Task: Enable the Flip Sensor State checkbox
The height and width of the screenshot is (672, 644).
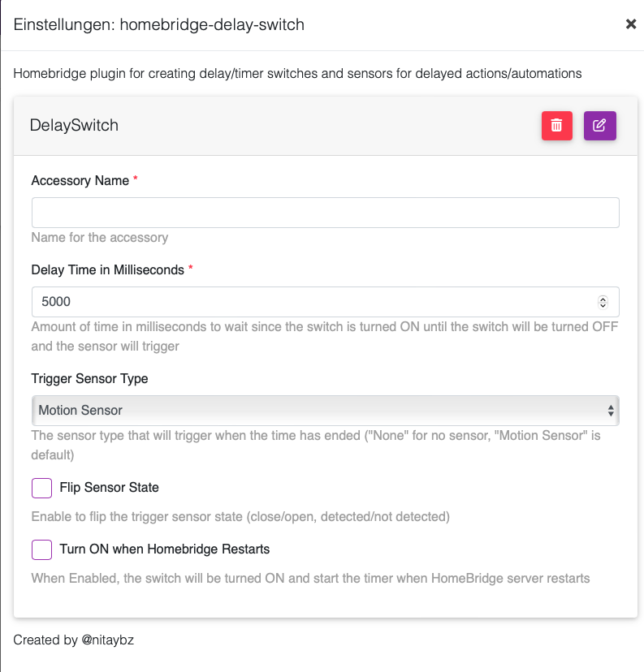Action: (x=41, y=488)
